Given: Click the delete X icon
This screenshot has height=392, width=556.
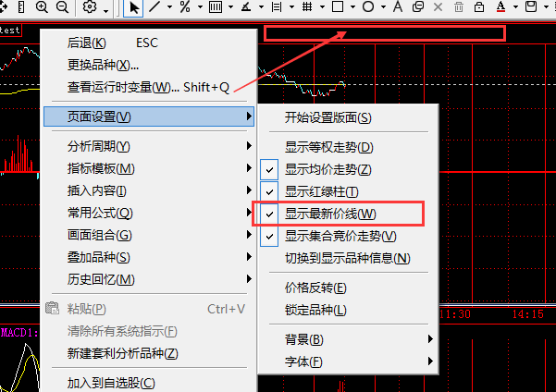Looking at the screenshot, I should coord(439,6).
